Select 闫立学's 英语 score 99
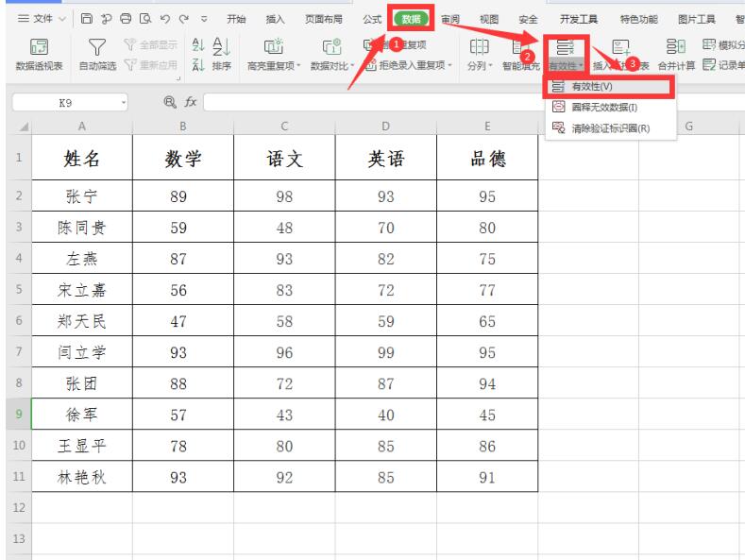Screen dimensions: 745x560 tap(385, 352)
